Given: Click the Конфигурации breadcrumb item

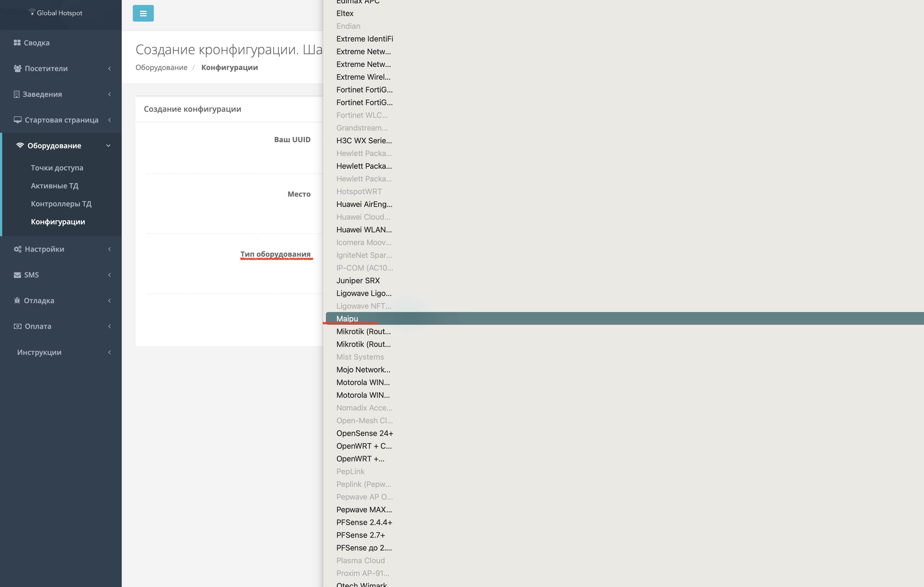Looking at the screenshot, I should pos(229,67).
